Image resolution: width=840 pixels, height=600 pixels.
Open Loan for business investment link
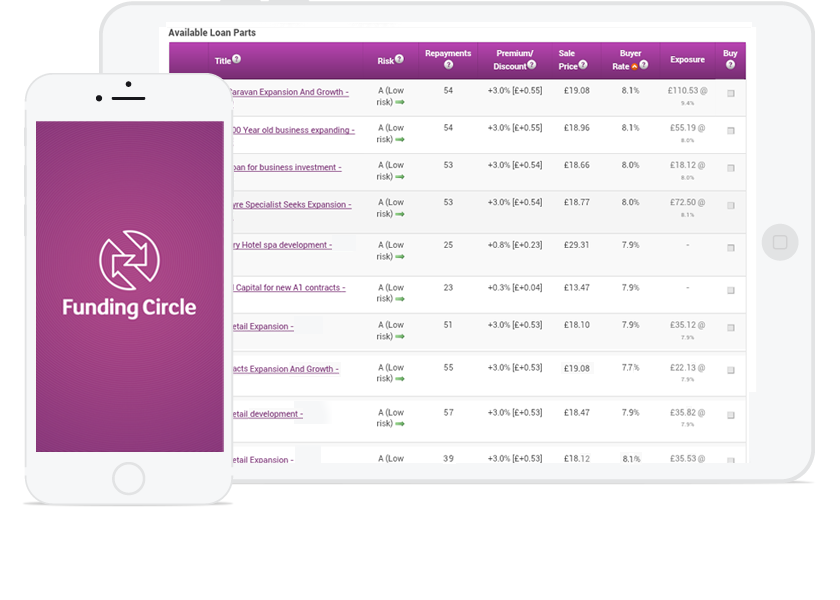[x=287, y=168]
